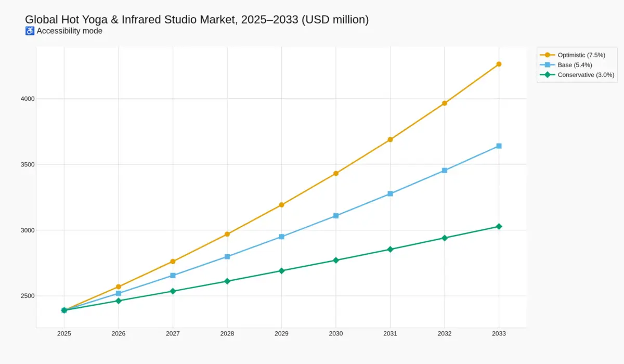This screenshot has height=364, width=624.
Task: Toggle the Optimistic (7.5%) legend entry
Action: 577,55
